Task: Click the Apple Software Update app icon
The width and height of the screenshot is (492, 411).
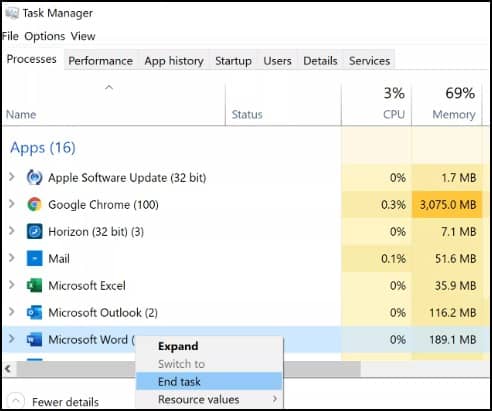Action: (34, 177)
